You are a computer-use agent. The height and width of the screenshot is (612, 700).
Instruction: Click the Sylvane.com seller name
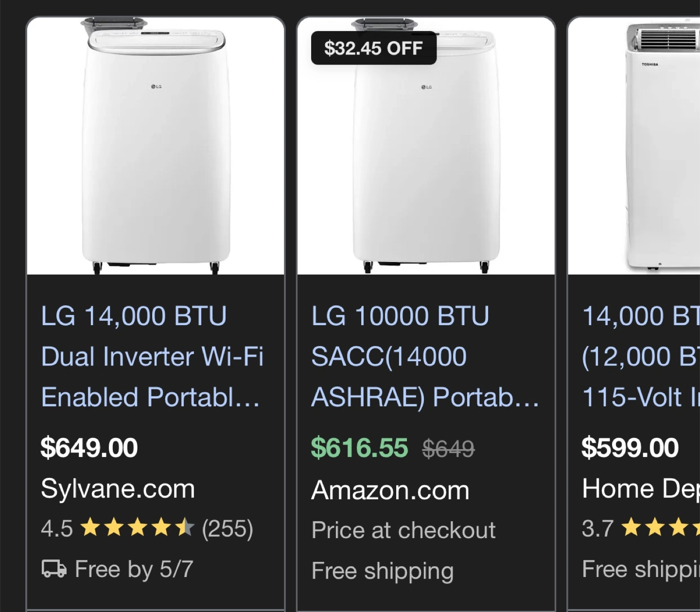click(118, 489)
